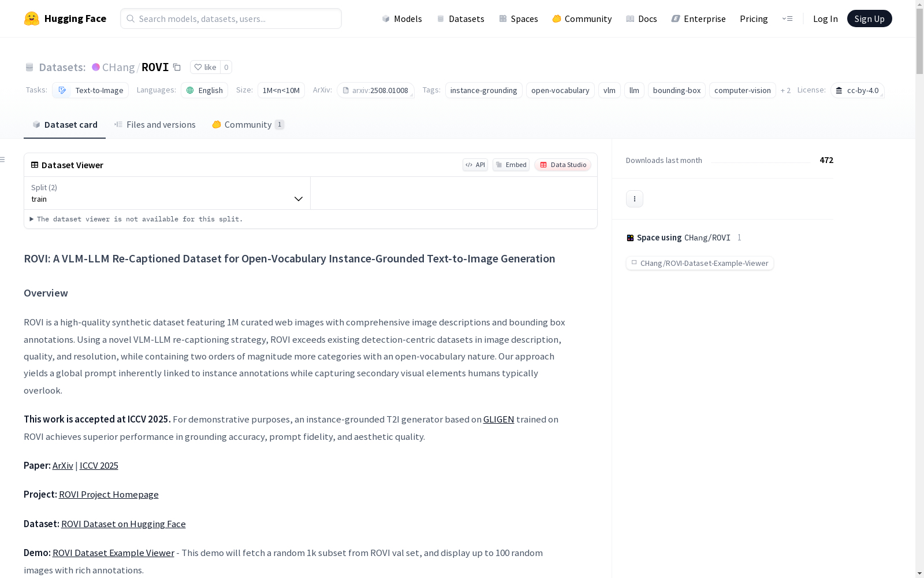924x578 pixels.
Task: Click the Datasets: breadcrumb label
Action: tap(62, 68)
